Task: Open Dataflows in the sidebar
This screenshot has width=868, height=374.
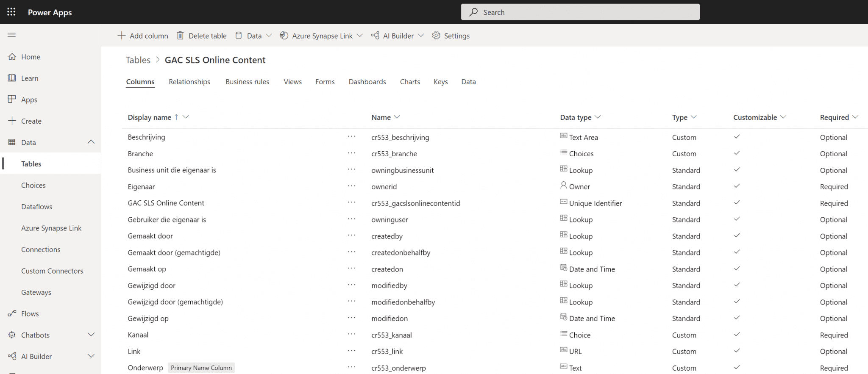Action: 37,207
